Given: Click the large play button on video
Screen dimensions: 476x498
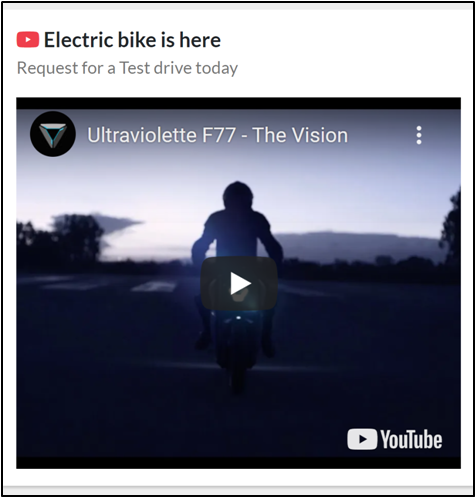Looking at the screenshot, I should 239,283.
